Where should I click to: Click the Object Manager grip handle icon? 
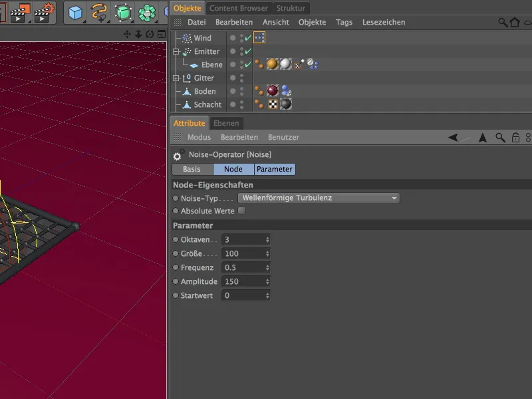(178, 23)
